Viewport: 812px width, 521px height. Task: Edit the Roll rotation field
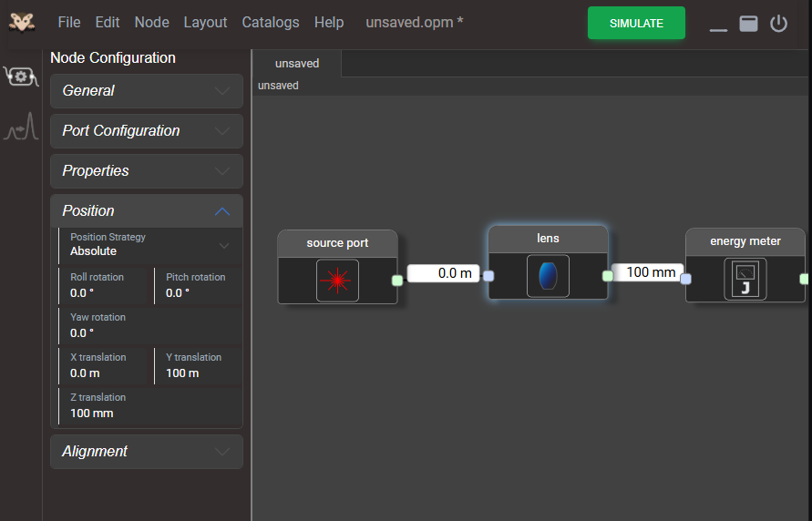pos(104,286)
